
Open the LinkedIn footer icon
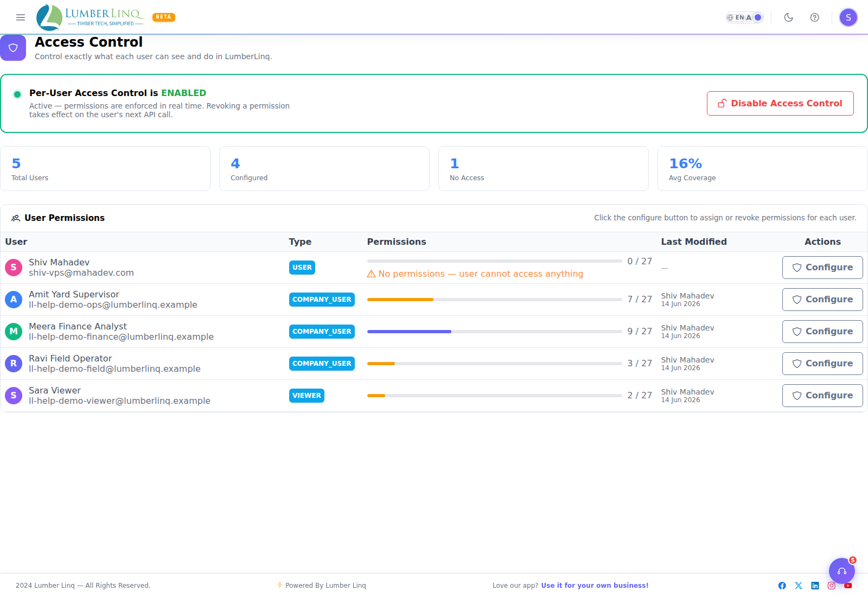coord(815,586)
